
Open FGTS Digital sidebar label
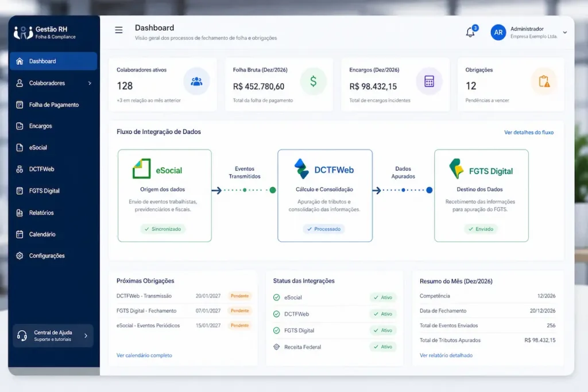tap(44, 191)
